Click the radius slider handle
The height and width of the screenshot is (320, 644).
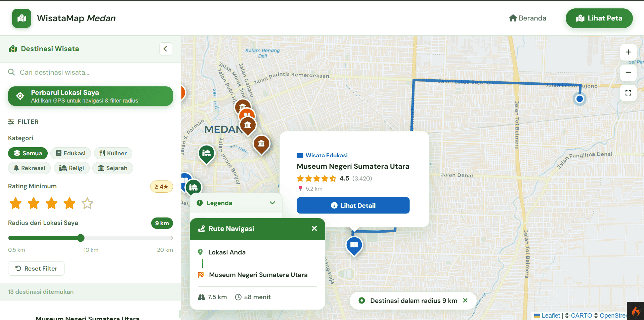click(81, 238)
